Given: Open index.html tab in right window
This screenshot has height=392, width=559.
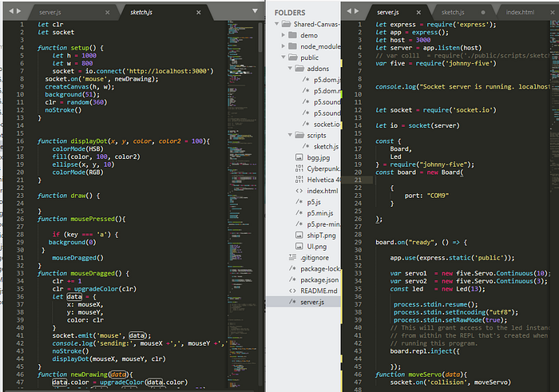Looking at the screenshot, I should click(520, 13).
